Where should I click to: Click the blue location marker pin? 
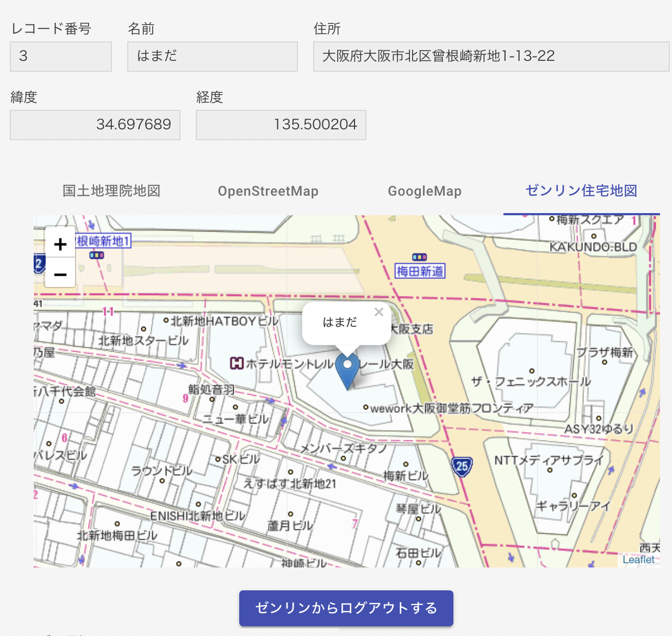click(x=347, y=371)
